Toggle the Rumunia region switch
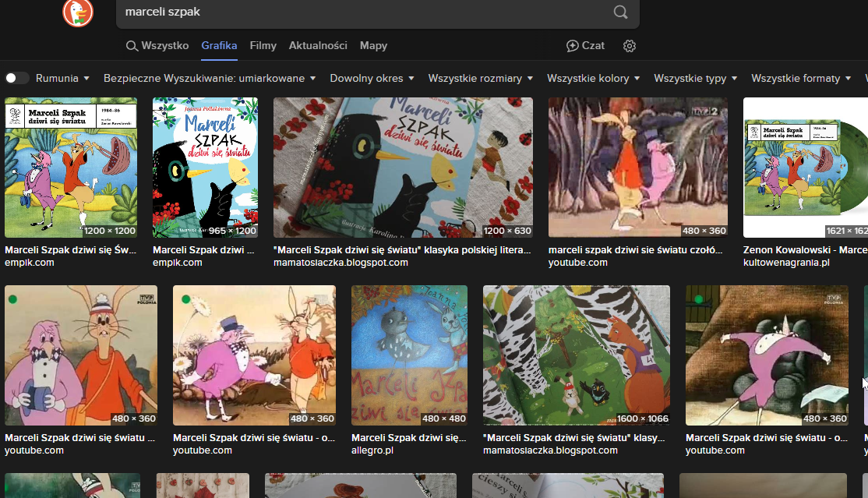 (x=17, y=78)
